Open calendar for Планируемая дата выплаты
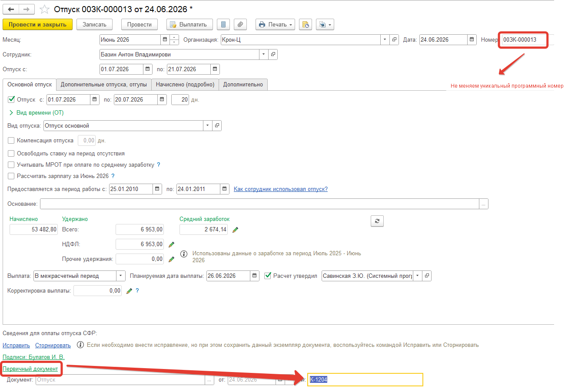Viewport: 588px width, 392px height. point(255,276)
